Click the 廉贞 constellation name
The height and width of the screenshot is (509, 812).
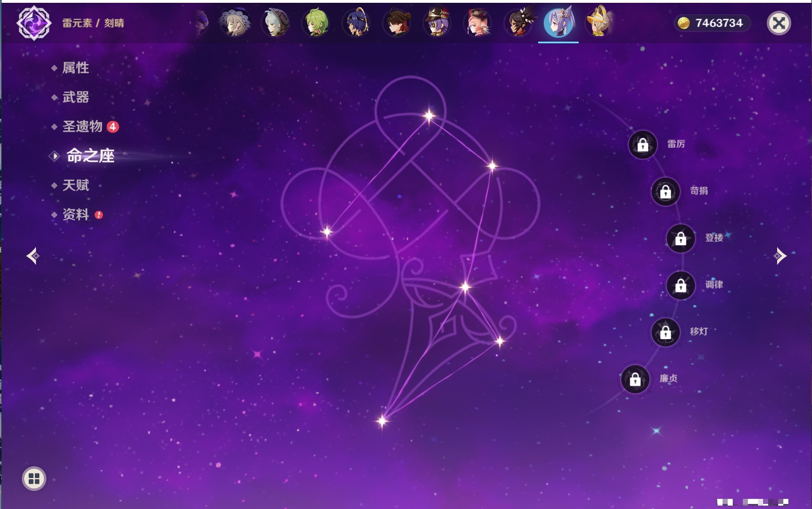point(669,379)
